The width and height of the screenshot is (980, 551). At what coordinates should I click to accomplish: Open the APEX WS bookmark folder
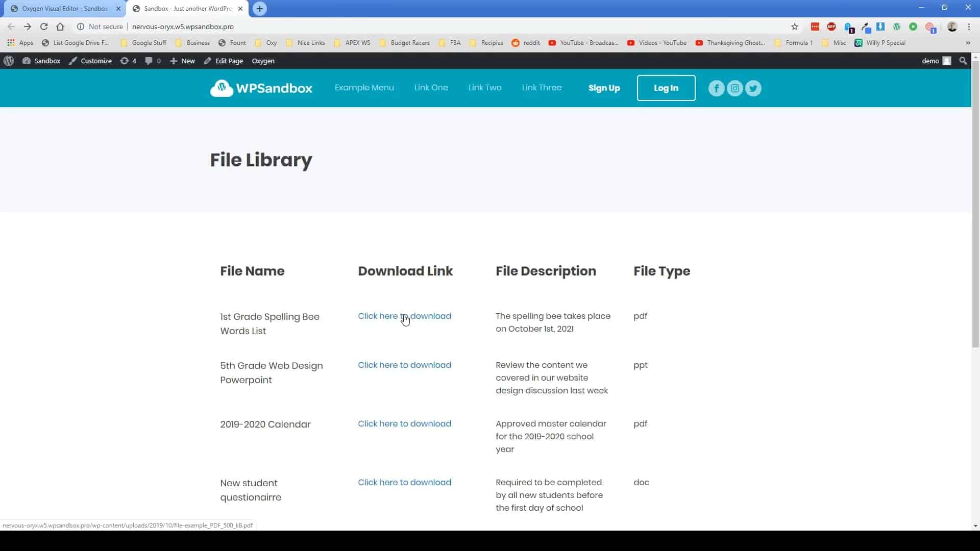(x=352, y=43)
